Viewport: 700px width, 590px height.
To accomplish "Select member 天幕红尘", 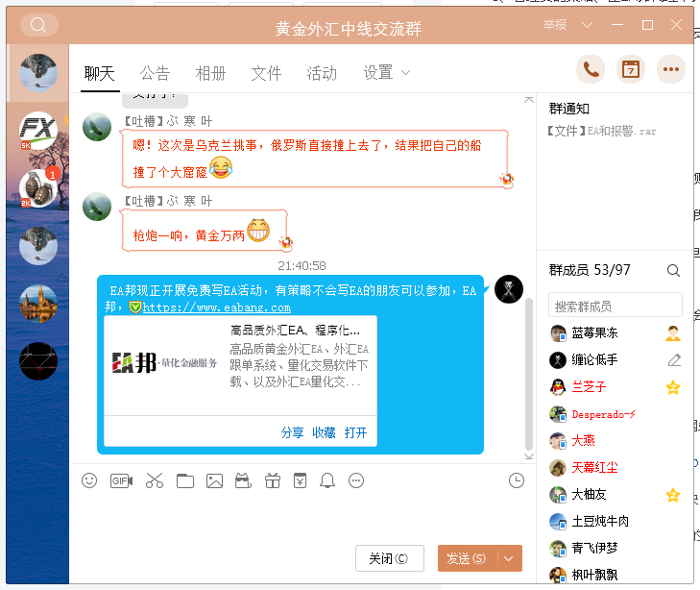I will [616, 468].
